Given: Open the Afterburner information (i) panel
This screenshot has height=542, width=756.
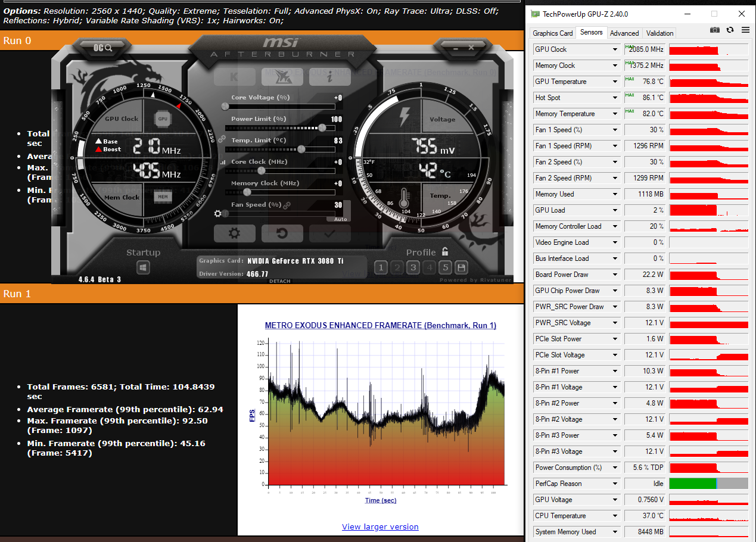Looking at the screenshot, I should [329, 76].
